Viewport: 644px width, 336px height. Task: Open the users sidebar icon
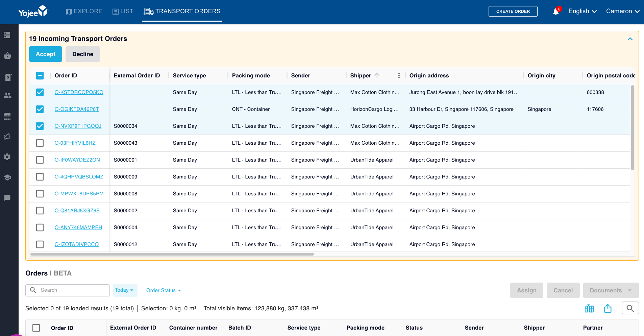[x=7, y=95]
